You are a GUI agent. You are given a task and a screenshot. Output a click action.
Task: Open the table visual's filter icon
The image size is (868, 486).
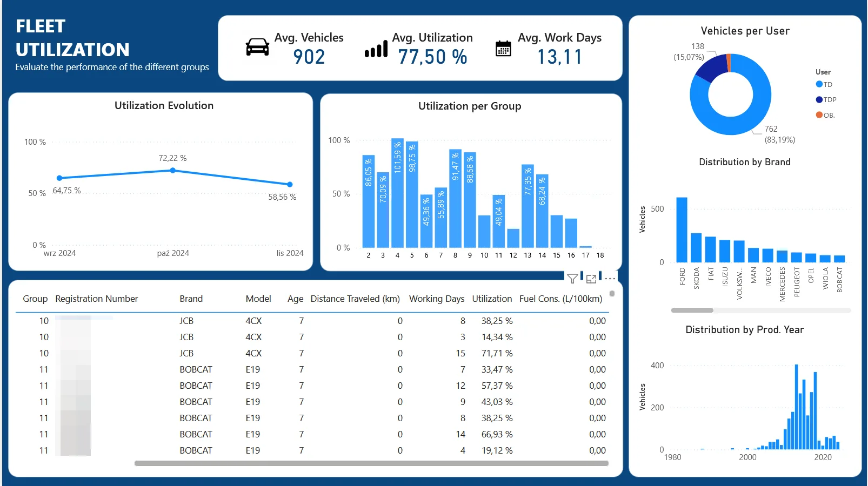point(572,279)
